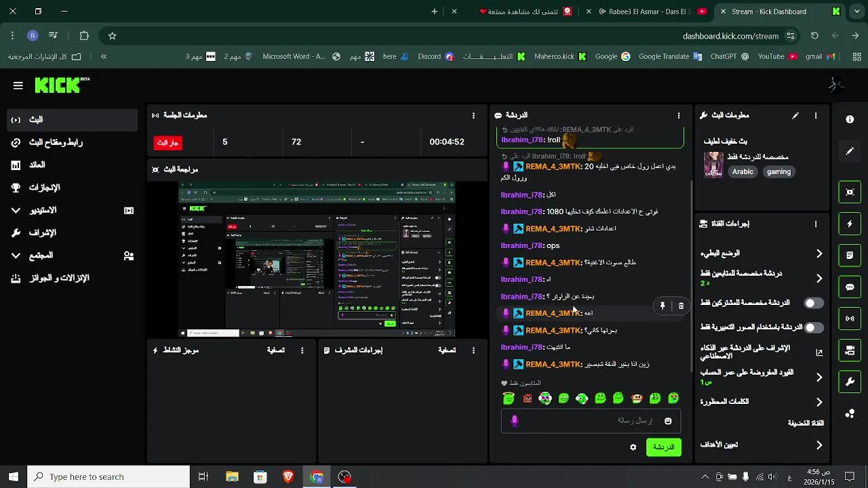The height and width of the screenshot is (488, 868).
Task: Click the chat bubble icon in right rail
Action: [x=850, y=287]
